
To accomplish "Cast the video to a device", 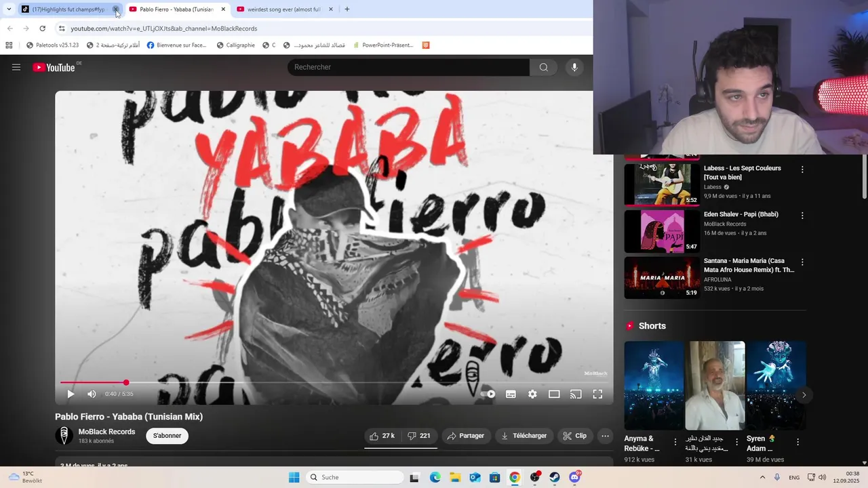I will click(576, 394).
